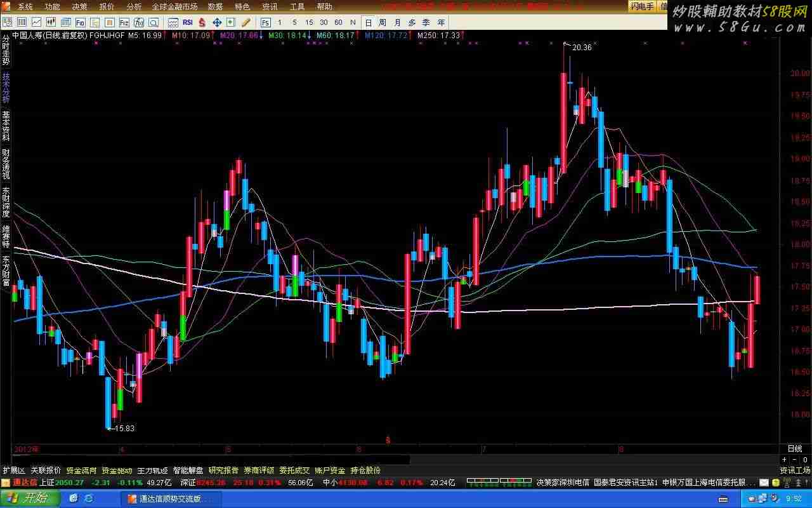Screen dimensions: 812x508
Task: Click the FS toolbar button
Action: (x=266, y=22)
